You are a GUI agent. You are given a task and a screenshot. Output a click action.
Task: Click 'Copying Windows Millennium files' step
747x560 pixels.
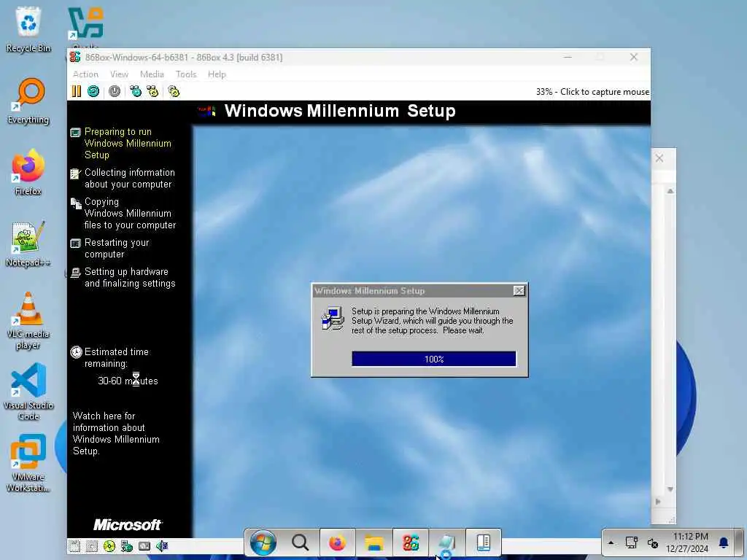[x=130, y=214]
